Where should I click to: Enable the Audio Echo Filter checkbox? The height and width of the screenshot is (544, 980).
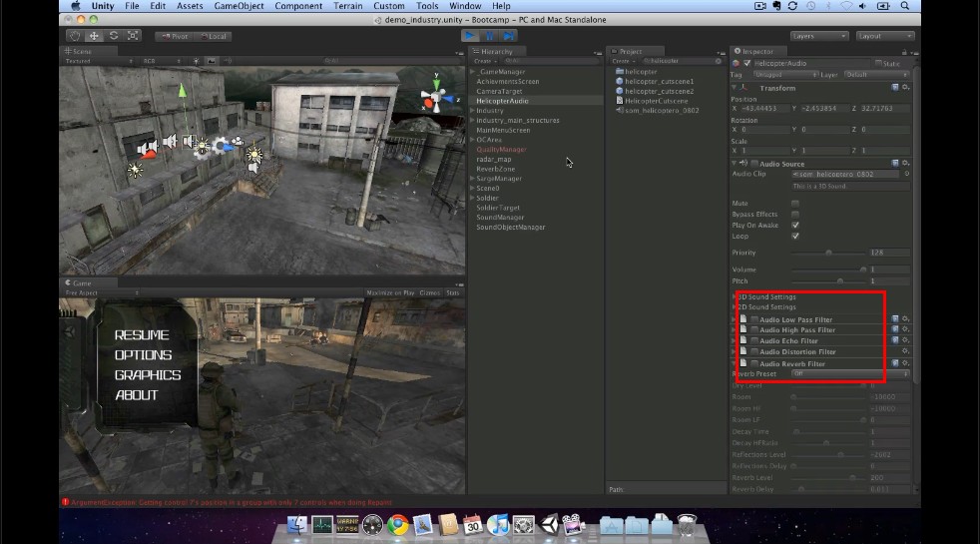(x=754, y=340)
